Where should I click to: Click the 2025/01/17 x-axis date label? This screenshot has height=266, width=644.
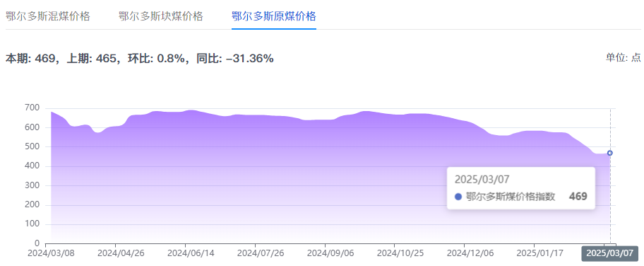[535, 253]
